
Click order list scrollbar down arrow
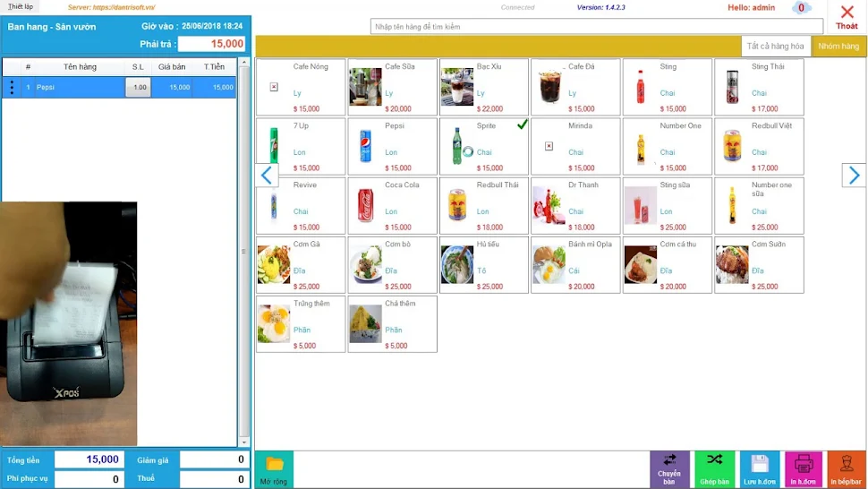coord(244,442)
